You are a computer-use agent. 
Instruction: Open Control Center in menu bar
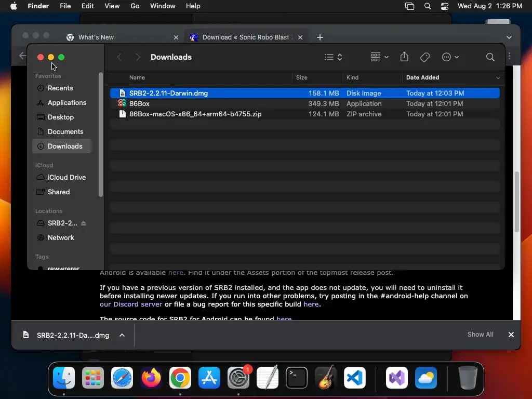pos(445,6)
